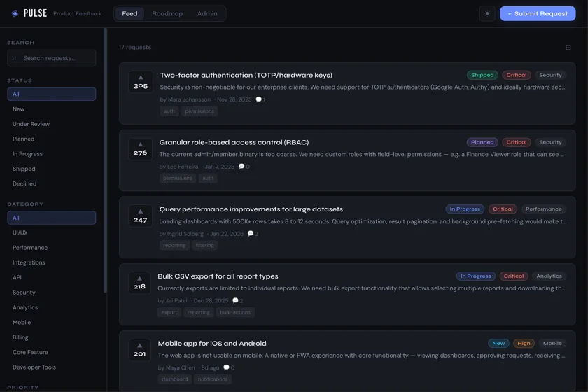This screenshot has height=392, width=588.
Task: Filter status by Declined
Action: [52, 184]
